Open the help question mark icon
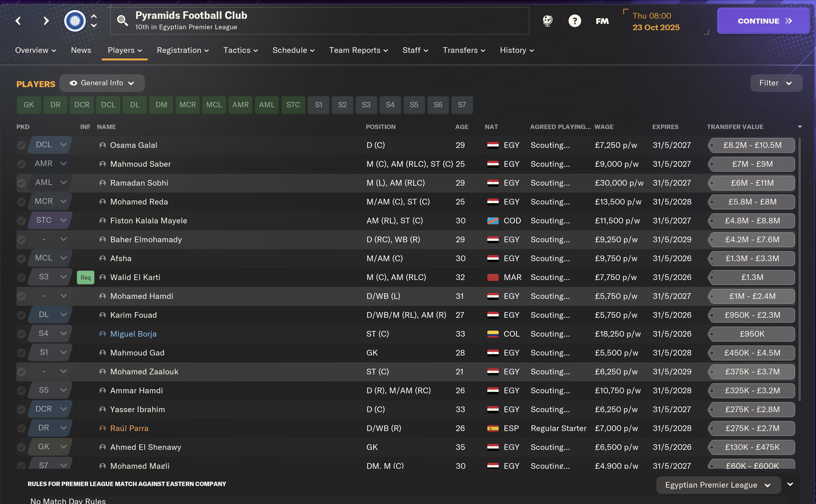The width and height of the screenshot is (816, 504). (x=574, y=21)
